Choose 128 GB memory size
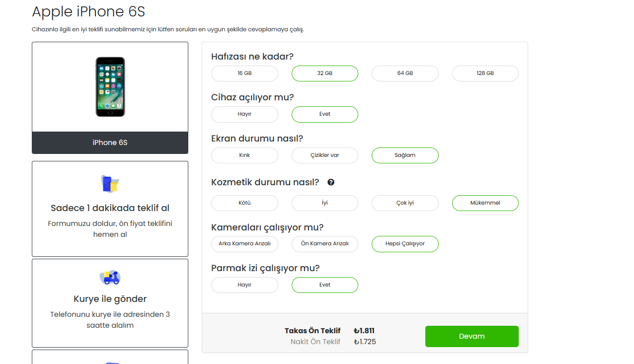This screenshot has height=364, width=634. coord(485,73)
